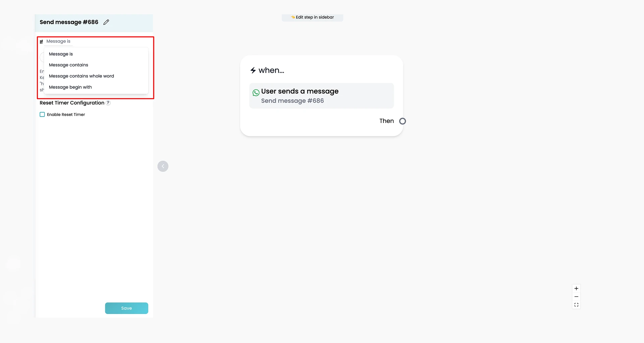Open the 'Message is' condition dropdown
The image size is (644, 343).
[x=58, y=41]
